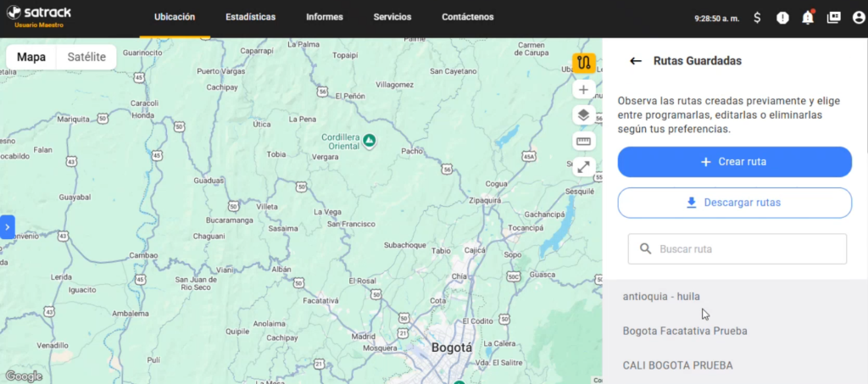
Task: Expand map to fullscreen
Action: (583, 167)
